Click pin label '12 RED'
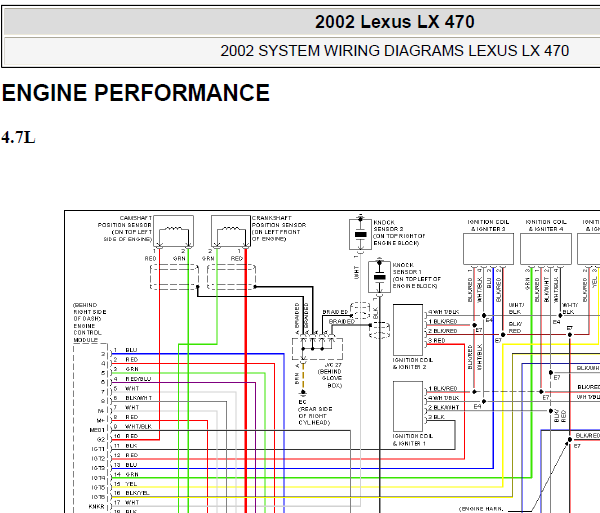Image resolution: width=600 pixels, height=513 pixels. (126, 455)
